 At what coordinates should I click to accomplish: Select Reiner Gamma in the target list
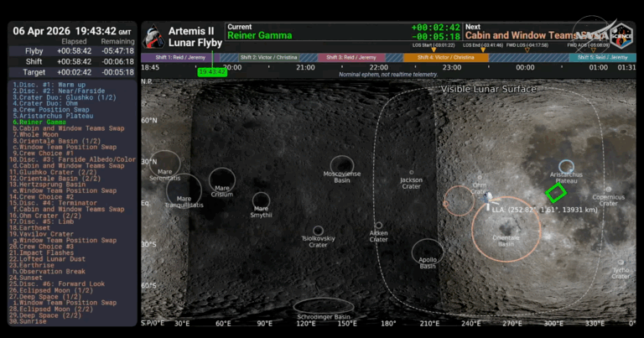[x=39, y=122]
